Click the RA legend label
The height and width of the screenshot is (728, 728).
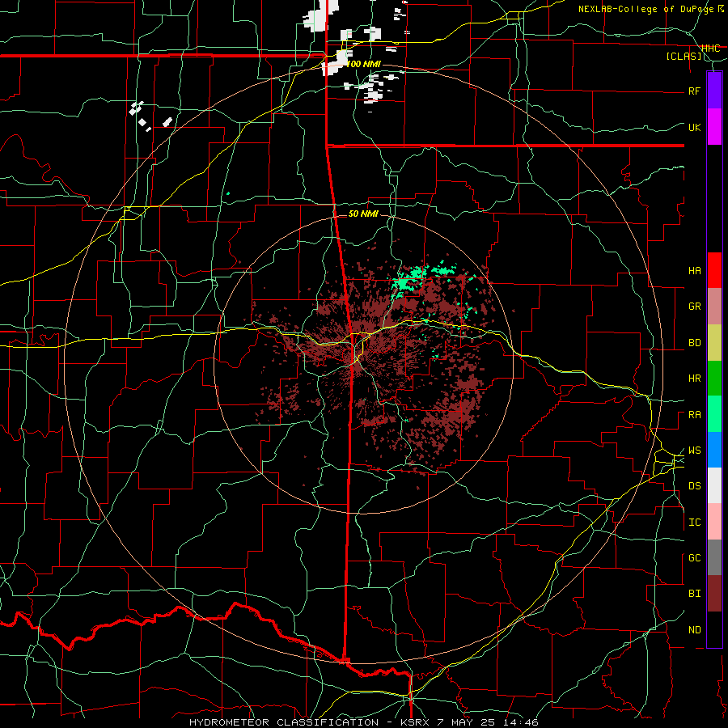tap(694, 415)
